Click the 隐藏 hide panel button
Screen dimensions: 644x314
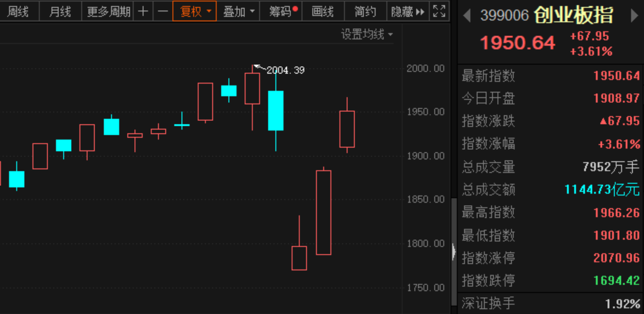[x=407, y=11]
